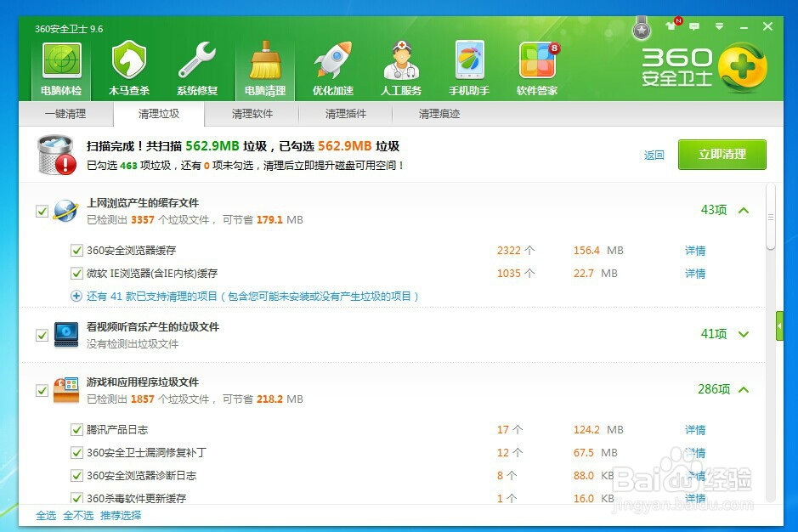Screen dimensions: 798x532
Task: Toggle 游戏和应用程序垃圾文件 checkbox
Action: [42, 390]
